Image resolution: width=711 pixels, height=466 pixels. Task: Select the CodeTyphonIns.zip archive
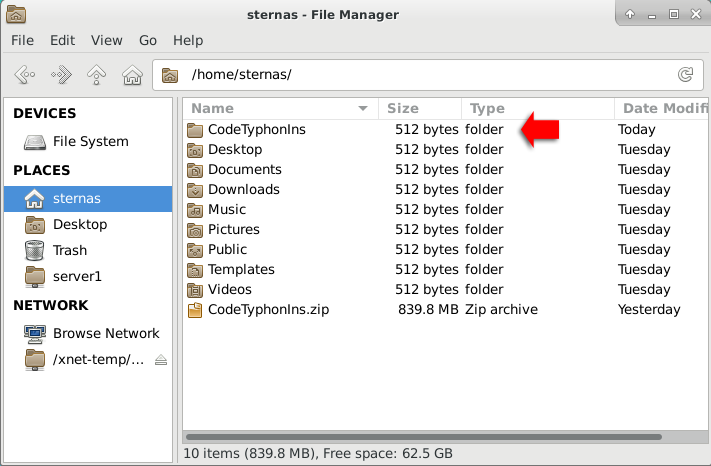[446, 310]
